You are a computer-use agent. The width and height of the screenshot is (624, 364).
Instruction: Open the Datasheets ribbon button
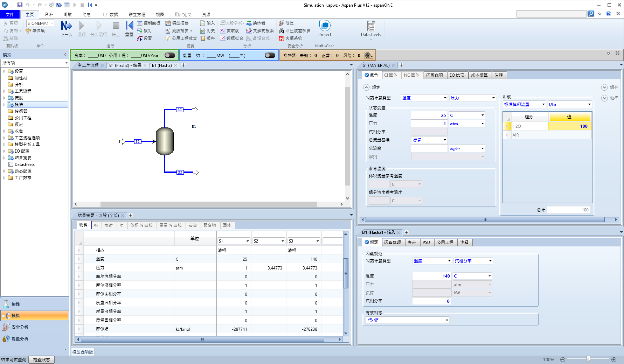(x=371, y=30)
